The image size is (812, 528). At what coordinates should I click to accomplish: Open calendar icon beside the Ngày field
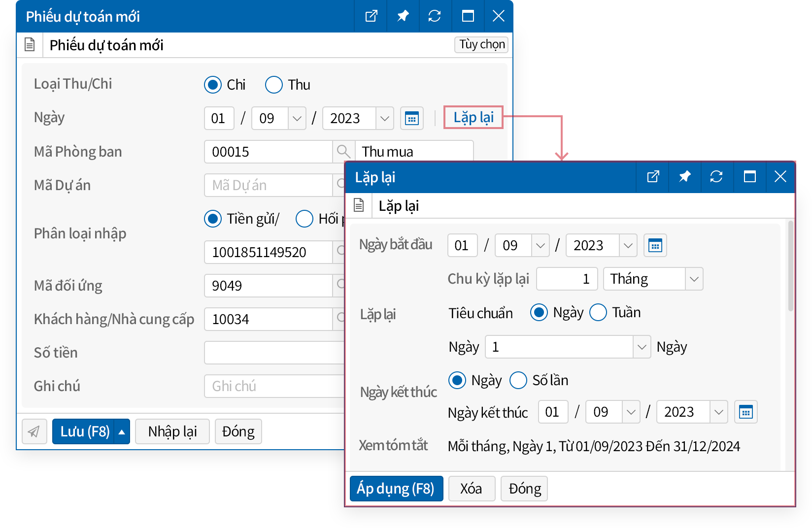coord(411,118)
